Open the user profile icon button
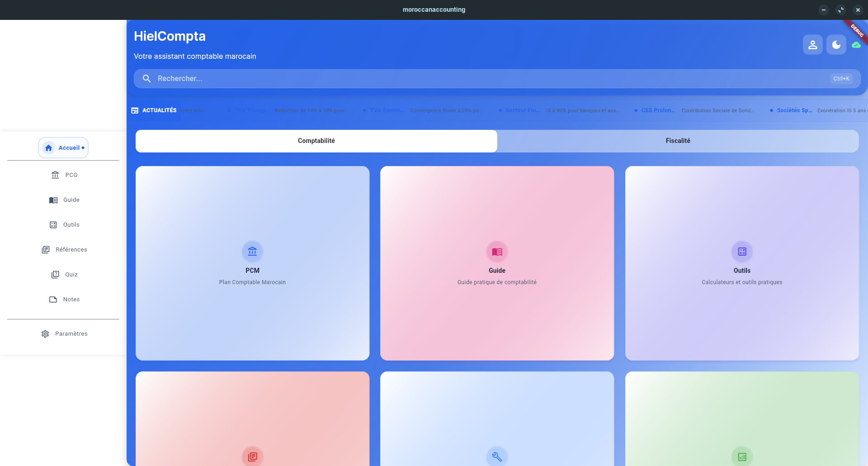 (x=812, y=45)
